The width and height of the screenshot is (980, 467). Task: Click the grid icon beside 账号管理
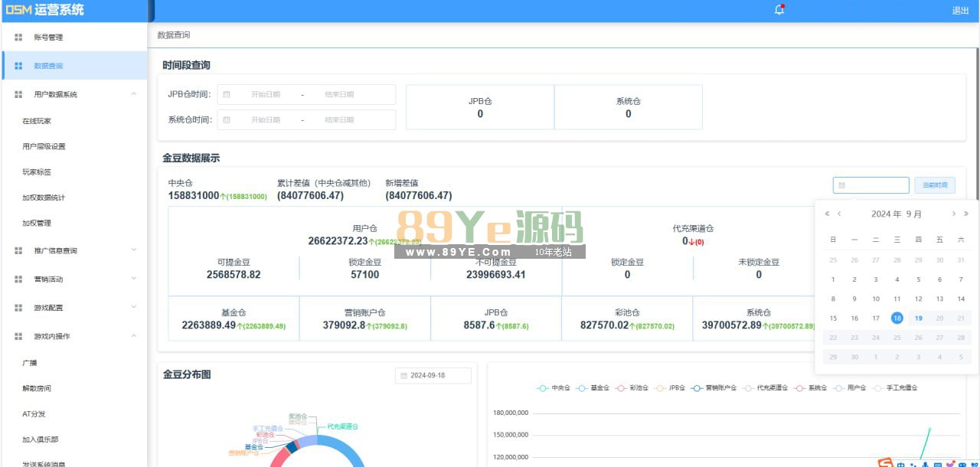coord(18,37)
